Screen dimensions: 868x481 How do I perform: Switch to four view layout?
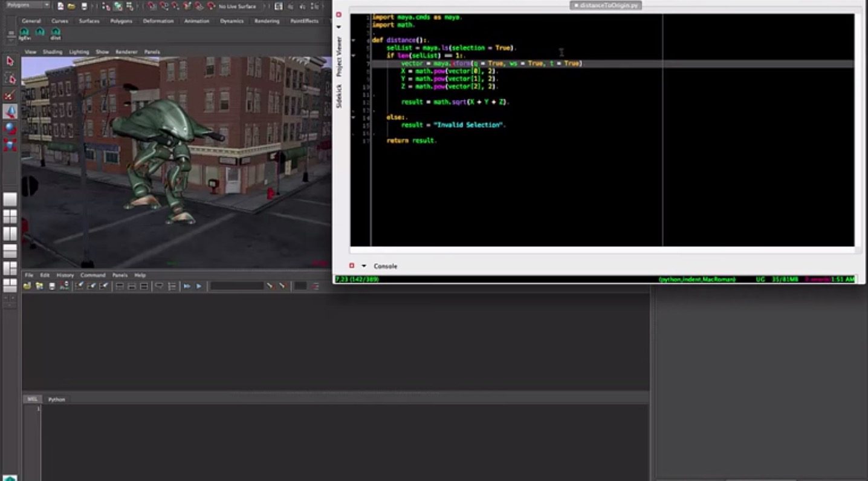pyautogui.click(x=10, y=217)
